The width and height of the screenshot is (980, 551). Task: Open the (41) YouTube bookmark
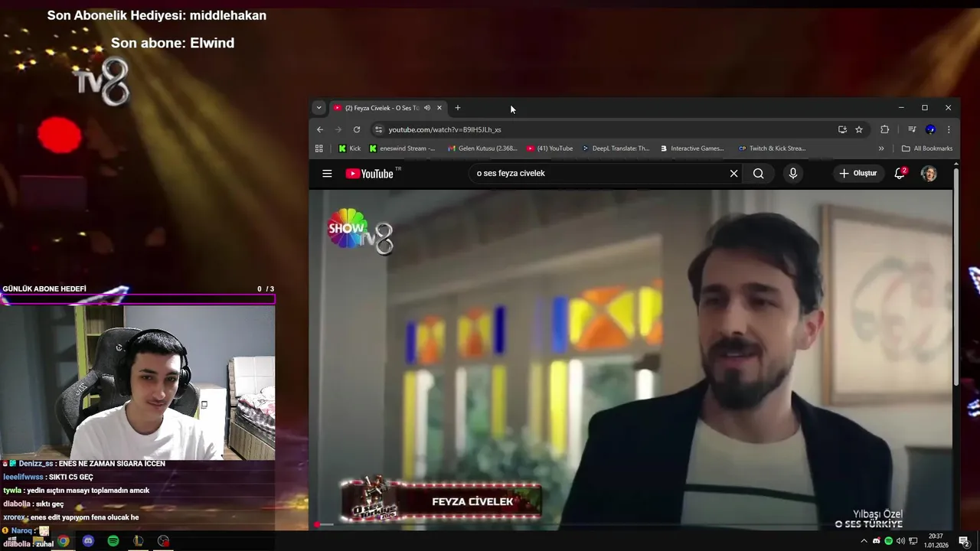[550, 148]
